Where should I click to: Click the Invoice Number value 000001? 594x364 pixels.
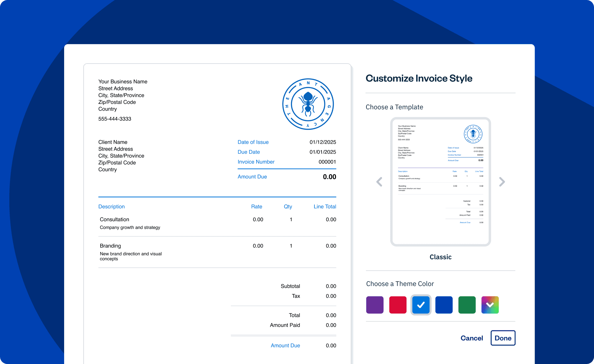327,162
